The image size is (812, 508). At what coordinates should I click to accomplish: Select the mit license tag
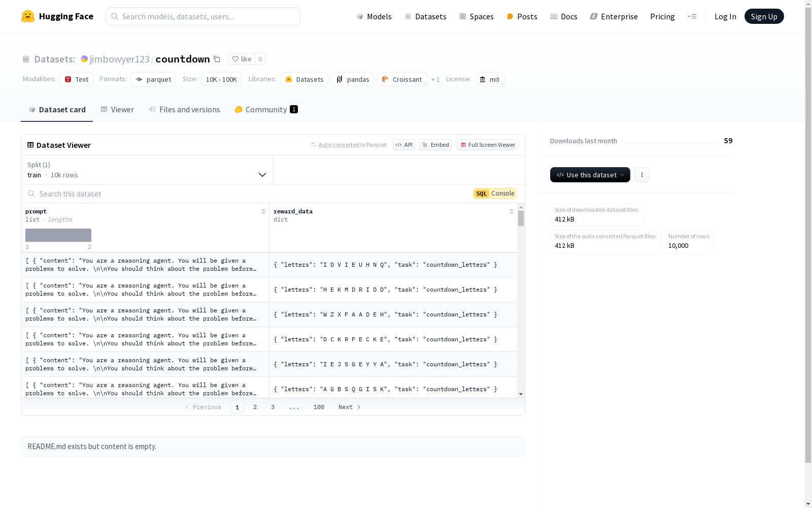coord(490,79)
